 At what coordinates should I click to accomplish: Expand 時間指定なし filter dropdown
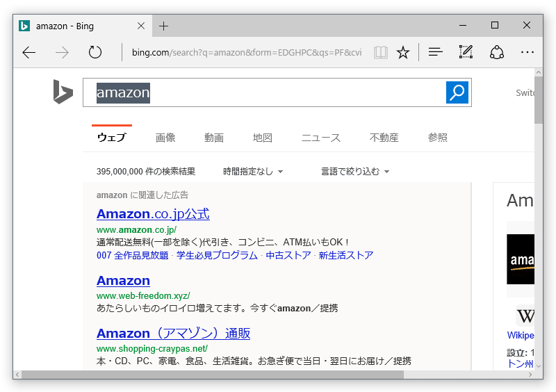tap(253, 172)
